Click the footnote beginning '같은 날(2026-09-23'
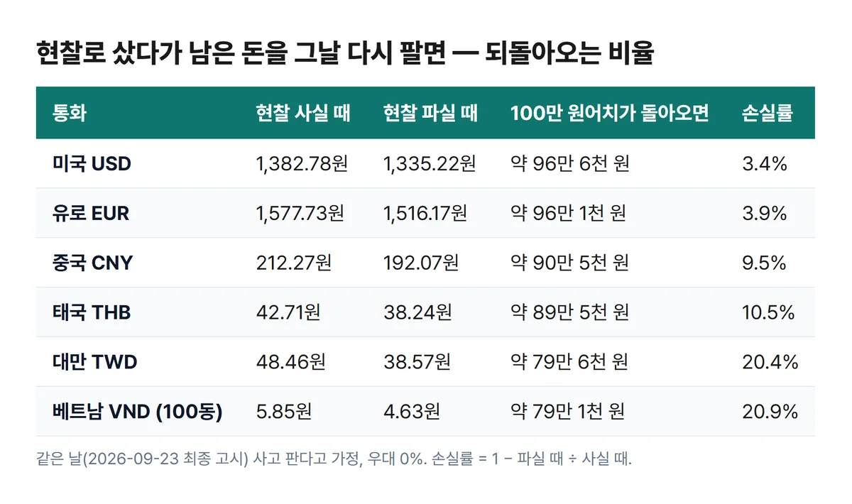Image resolution: width=852 pixels, height=504 pixels. pos(334,459)
